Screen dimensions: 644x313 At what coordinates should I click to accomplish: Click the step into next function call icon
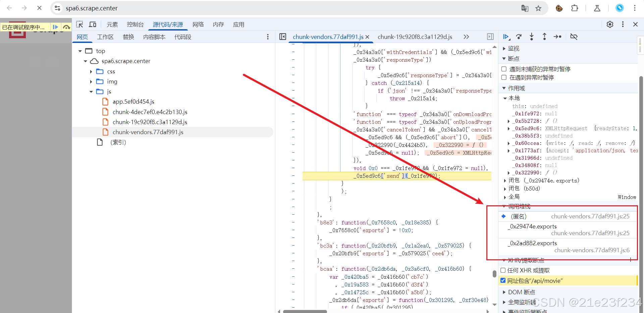(x=532, y=37)
